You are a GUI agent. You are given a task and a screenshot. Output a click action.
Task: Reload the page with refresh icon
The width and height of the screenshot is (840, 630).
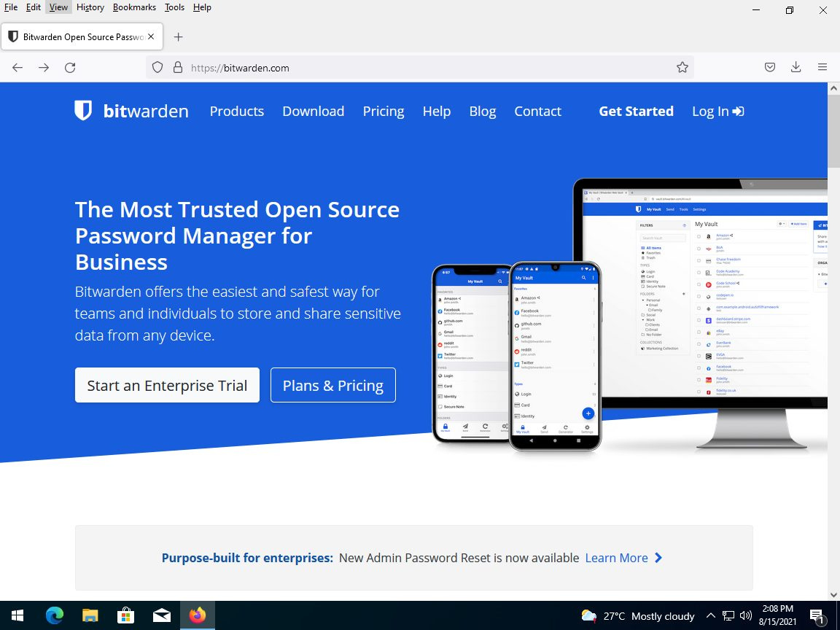(70, 68)
